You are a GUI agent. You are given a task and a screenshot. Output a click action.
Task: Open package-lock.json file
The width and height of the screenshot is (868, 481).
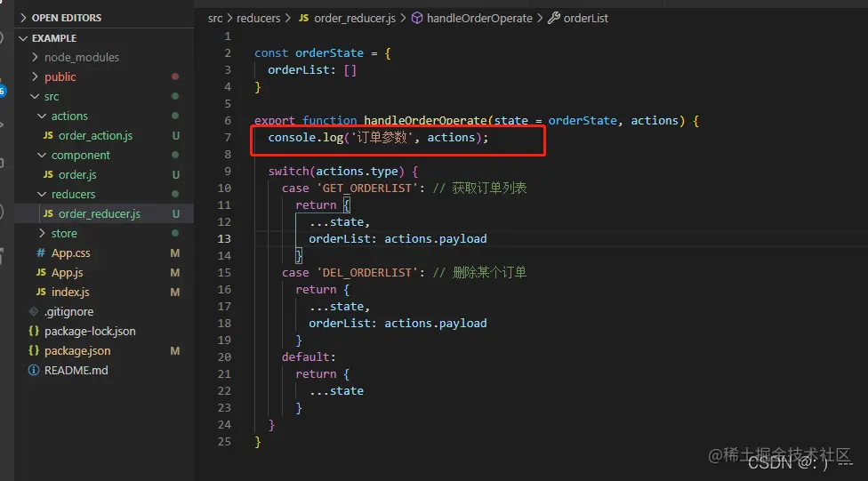pos(90,331)
